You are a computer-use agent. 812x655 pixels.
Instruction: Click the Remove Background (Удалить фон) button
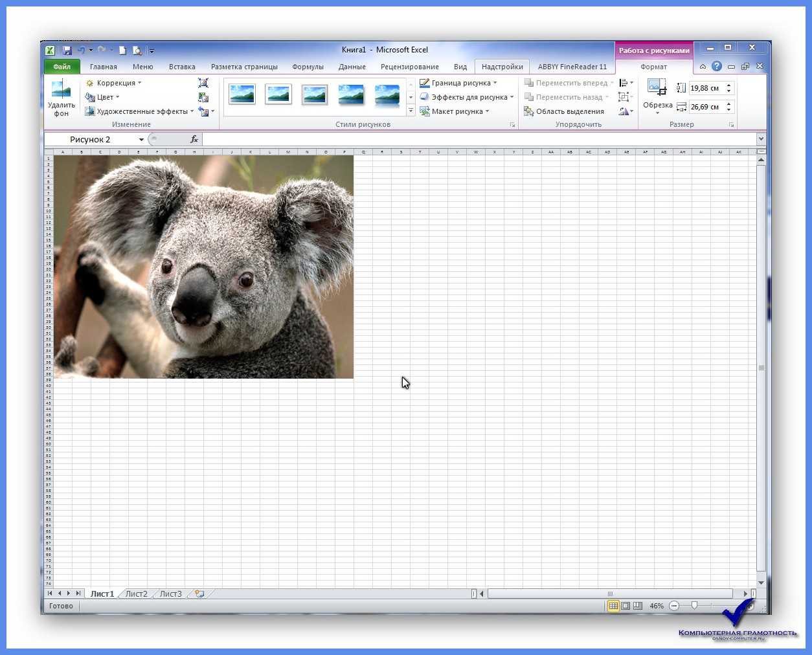coord(61,98)
